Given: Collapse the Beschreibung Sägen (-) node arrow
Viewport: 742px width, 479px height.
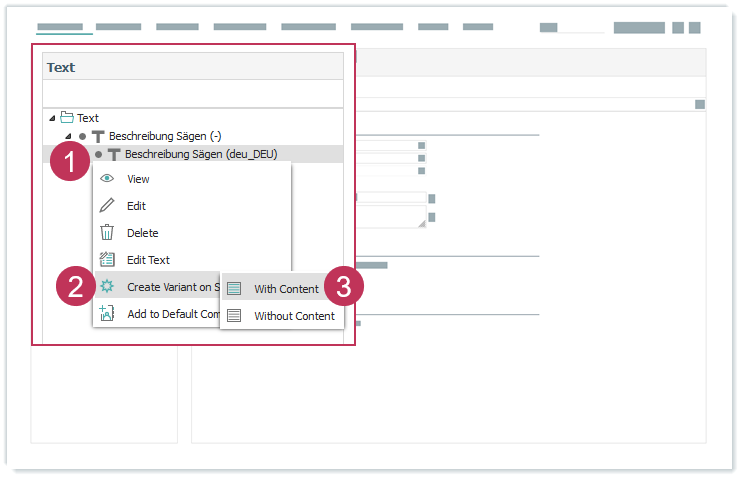Looking at the screenshot, I should pyautogui.click(x=68, y=136).
